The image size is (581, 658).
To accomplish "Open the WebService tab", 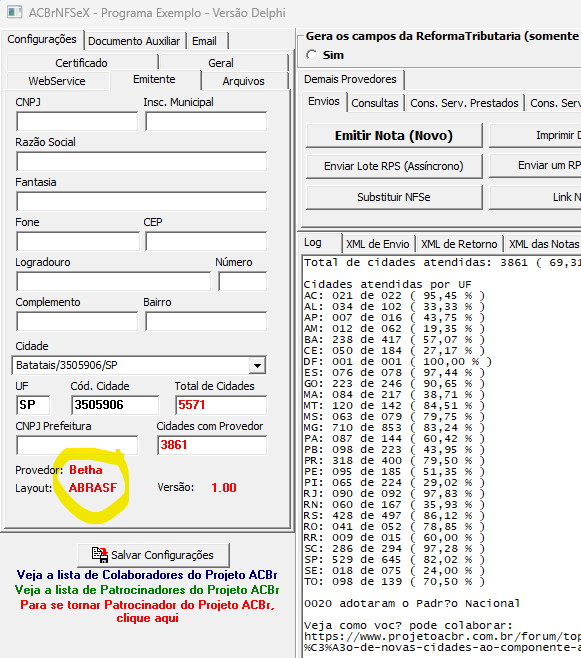I will point(57,81).
